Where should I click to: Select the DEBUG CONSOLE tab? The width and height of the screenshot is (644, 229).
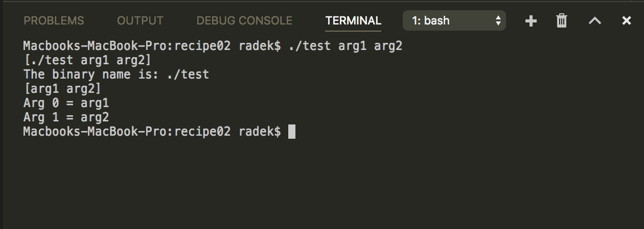[x=244, y=21]
